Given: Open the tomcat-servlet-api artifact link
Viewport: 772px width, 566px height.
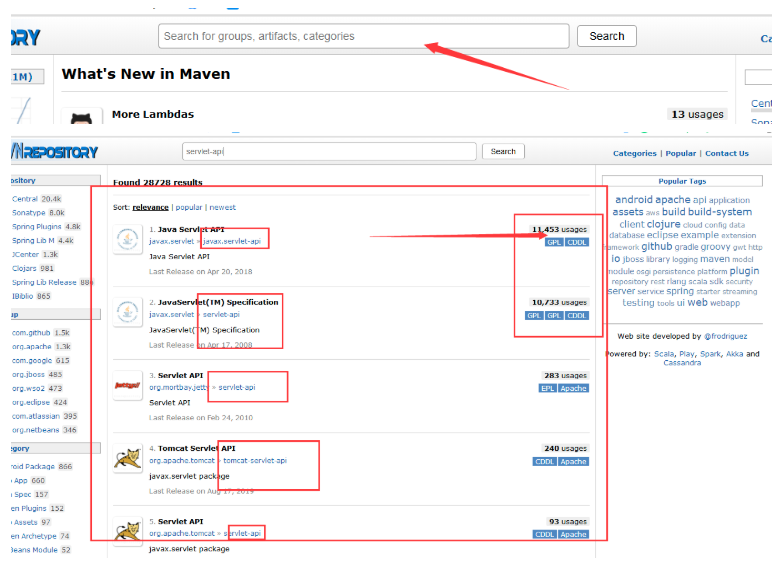Looking at the screenshot, I should (255, 461).
